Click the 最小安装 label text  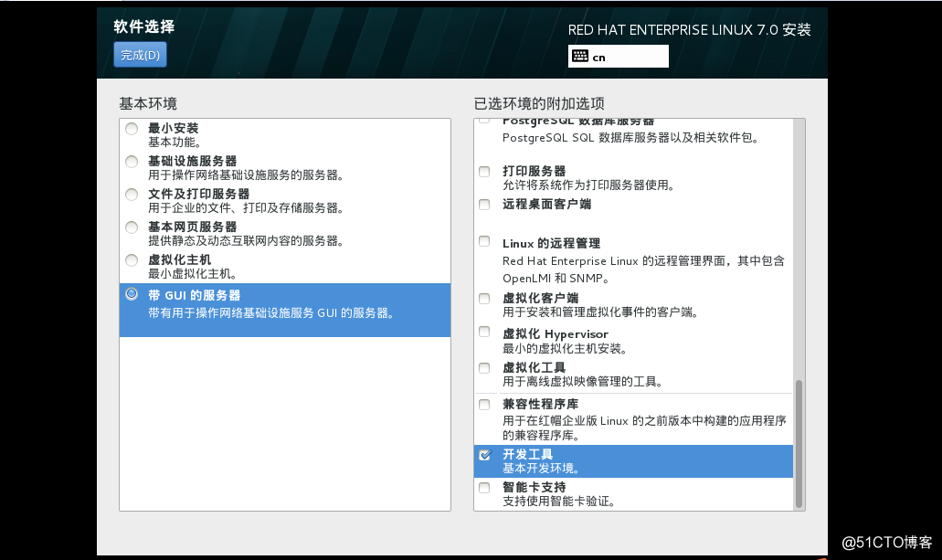(173, 128)
